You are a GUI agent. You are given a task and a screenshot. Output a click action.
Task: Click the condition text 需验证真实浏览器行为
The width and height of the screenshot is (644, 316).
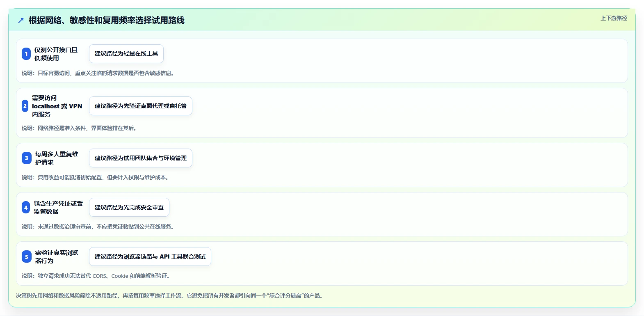click(x=57, y=256)
